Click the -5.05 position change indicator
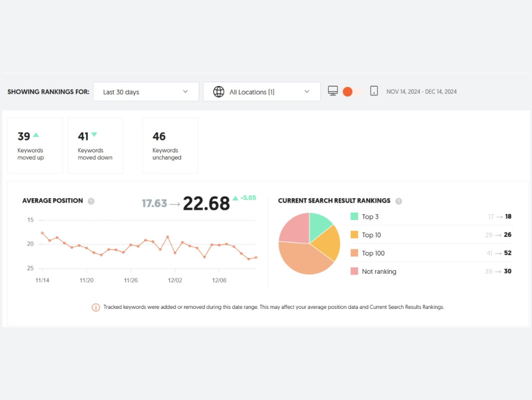The image size is (532, 400). coord(245,198)
